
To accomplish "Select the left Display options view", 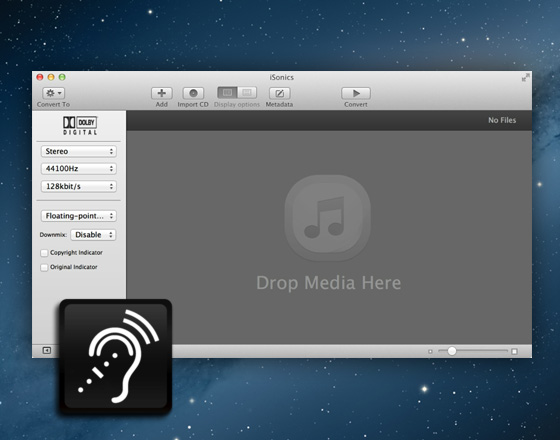I will tap(227, 93).
